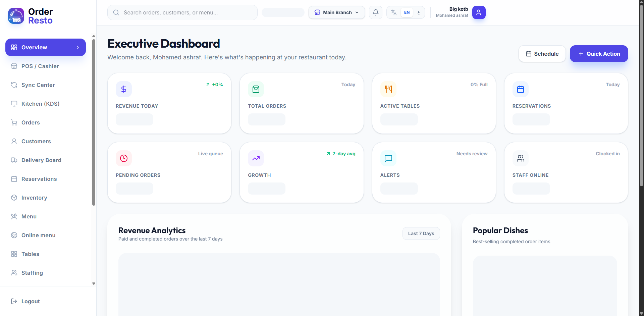Click the Sync Center refresh icon
This screenshot has height=316, width=644.
point(14,85)
